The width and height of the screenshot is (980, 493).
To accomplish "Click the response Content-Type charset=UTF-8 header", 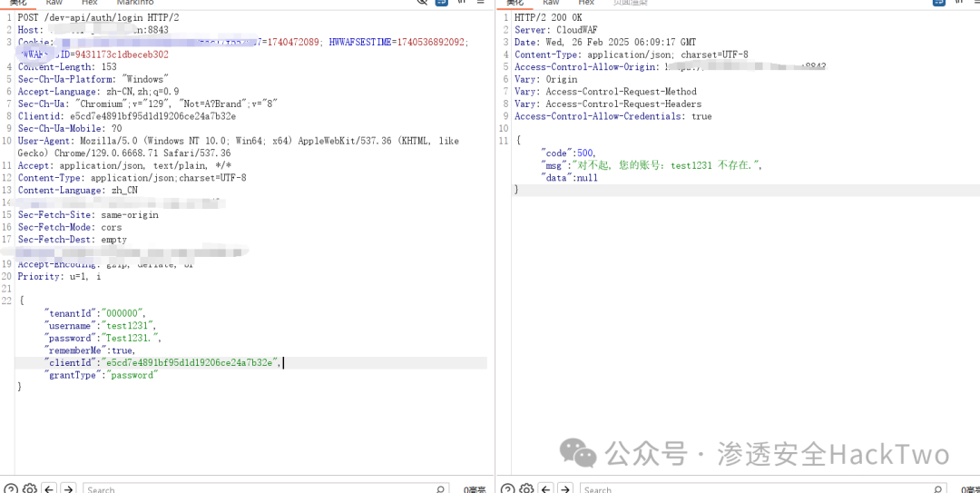I will (x=632, y=54).
